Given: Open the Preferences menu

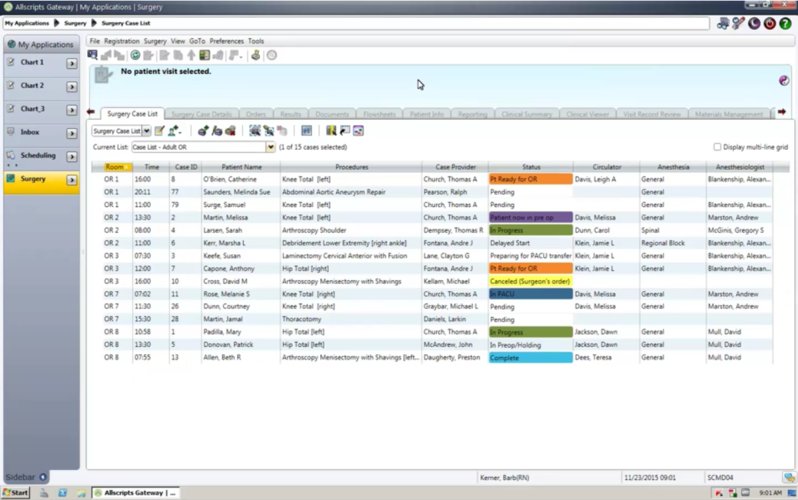Looking at the screenshot, I should click(x=226, y=41).
